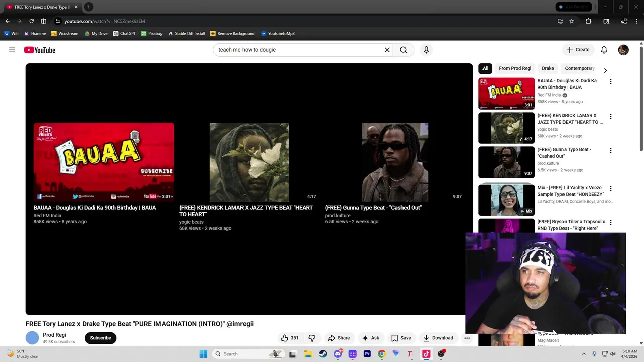The width and height of the screenshot is (644, 362).
Task: Click Create button in header
Action: [x=578, y=50]
